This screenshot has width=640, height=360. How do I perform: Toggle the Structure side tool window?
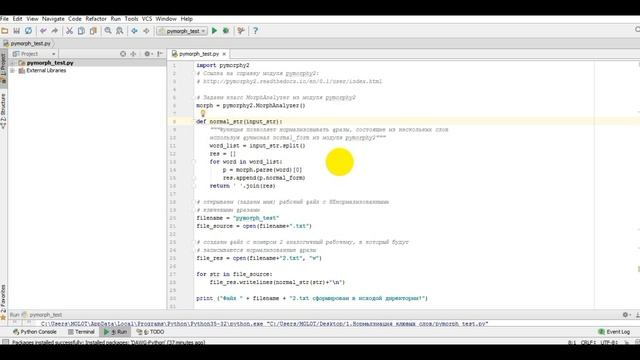(x=3, y=111)
